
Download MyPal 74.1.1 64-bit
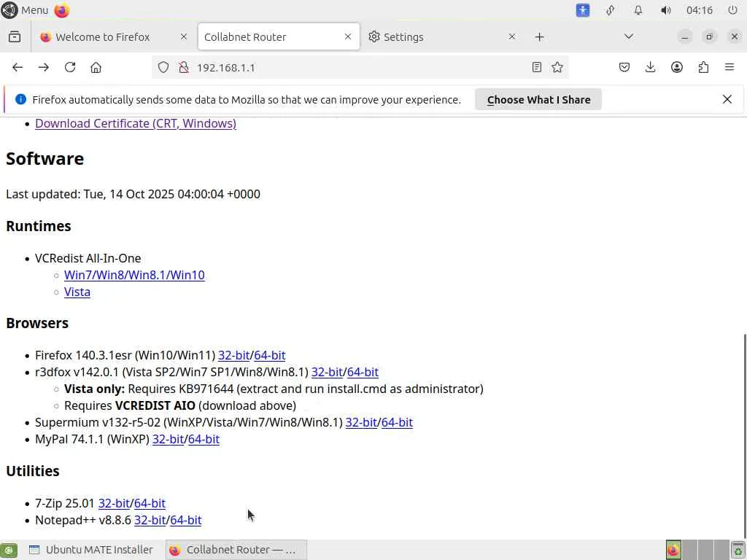pos(204,439)
